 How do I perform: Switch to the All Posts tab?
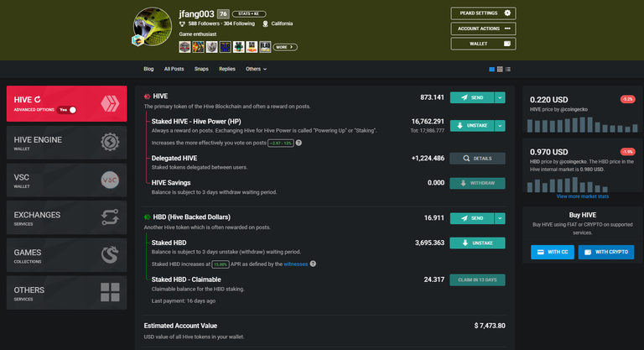point(174,69)
